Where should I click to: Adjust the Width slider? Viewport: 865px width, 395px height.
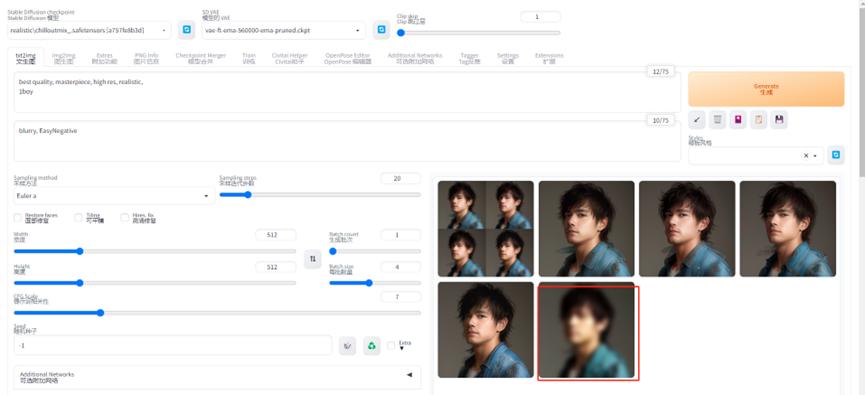tap(154, 251)
